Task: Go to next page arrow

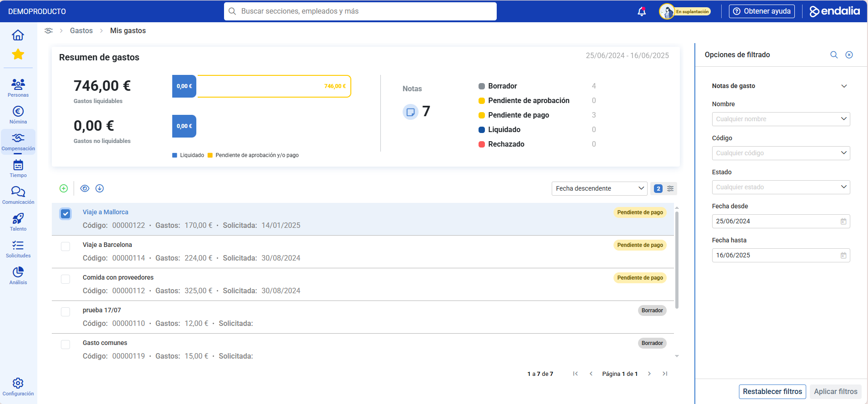Action: coord(649,374)
